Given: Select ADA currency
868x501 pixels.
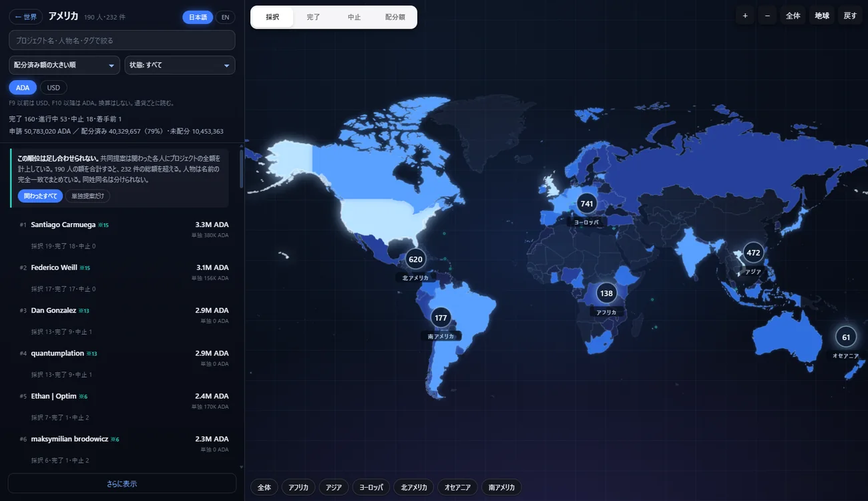Looking at the screenshot, I should pyautogui.click(x=23, y=88).
